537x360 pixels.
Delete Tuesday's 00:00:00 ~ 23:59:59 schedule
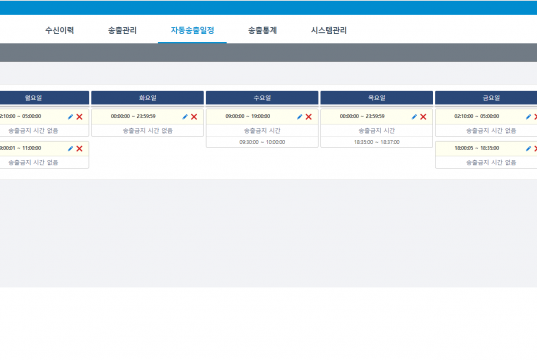click(194, 117)
